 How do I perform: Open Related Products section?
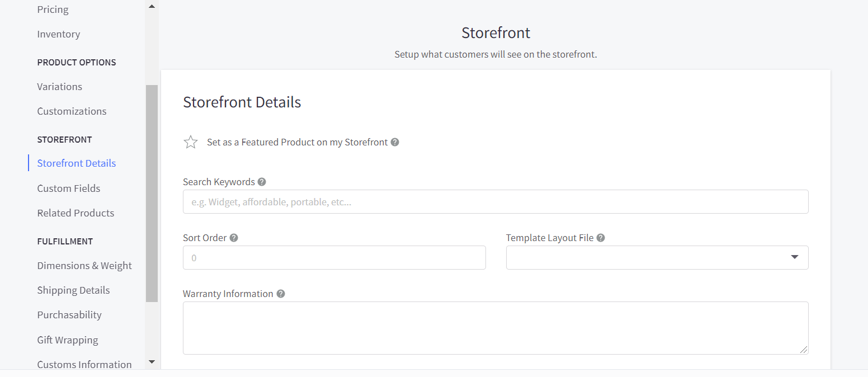(x=76, y=213)
